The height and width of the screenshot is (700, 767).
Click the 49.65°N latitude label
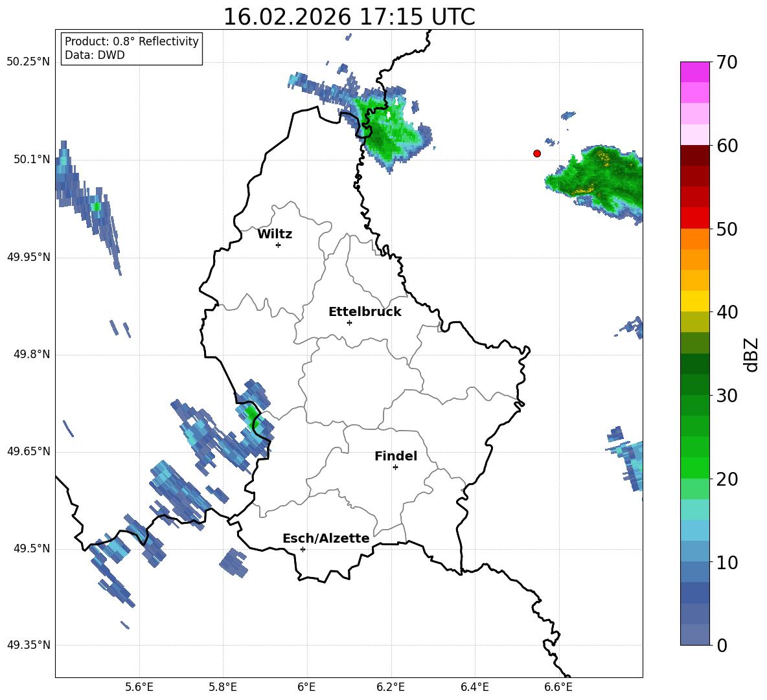click(x=28, y=451)
